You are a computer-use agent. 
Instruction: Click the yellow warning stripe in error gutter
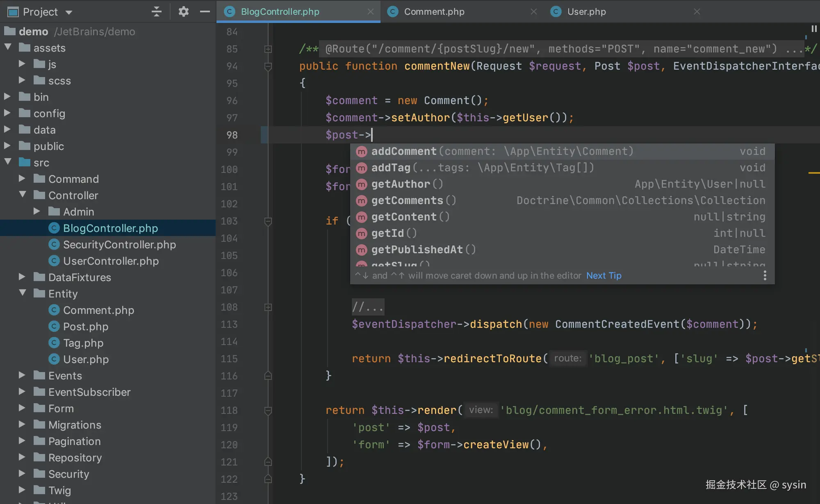(x=813, y=173)
